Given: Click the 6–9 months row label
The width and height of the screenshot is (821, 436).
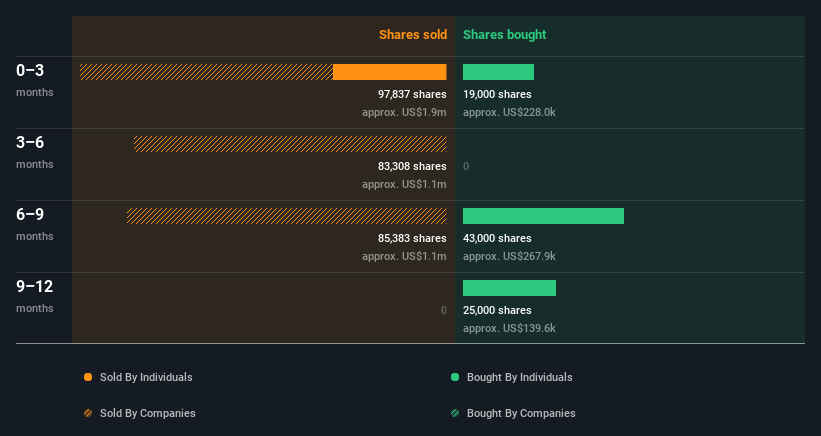Looking at the screenshot, I should 35,224.
